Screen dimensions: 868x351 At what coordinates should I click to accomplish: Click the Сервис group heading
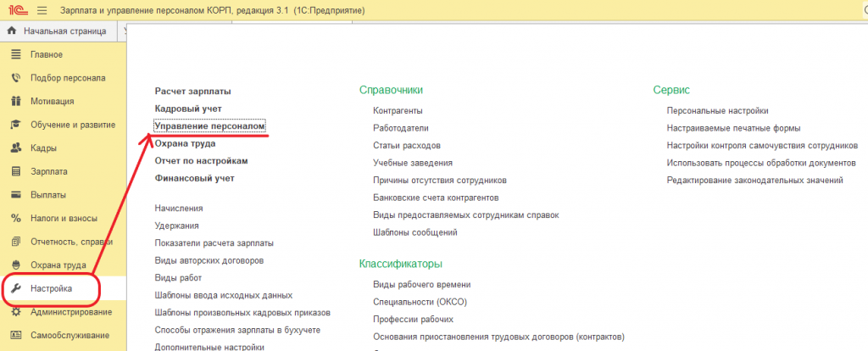[x=671, y=90]
